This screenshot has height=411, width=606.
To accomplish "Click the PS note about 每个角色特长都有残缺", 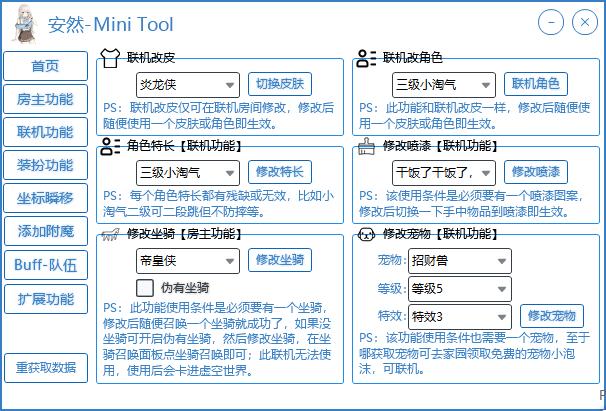I will [219, 204].
